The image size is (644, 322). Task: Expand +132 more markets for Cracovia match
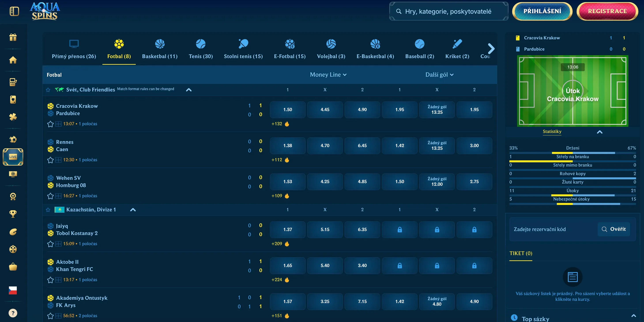coord(277,124)
